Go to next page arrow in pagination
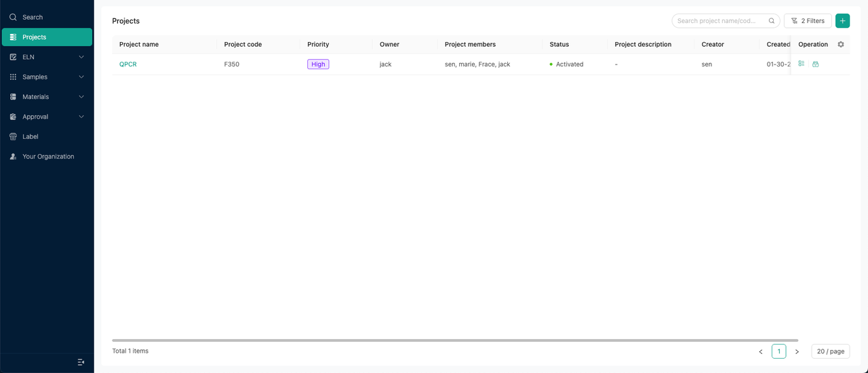Image resolution: width=868 pixels, height=373 pixels. click(797, 351)
